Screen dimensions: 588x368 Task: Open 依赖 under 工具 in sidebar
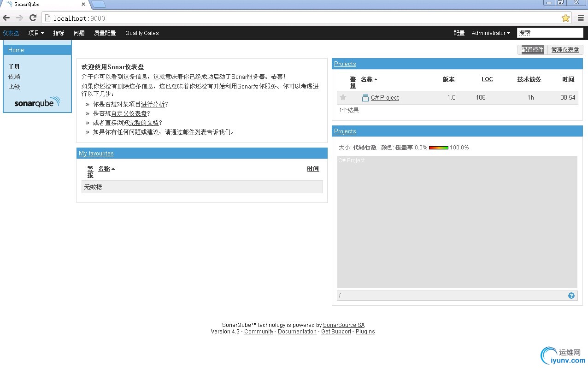pos(14,77)
